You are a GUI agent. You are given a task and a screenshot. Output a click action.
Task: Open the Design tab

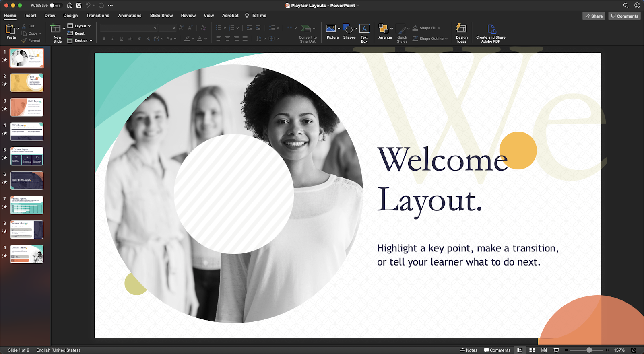(x=70, y=16)
